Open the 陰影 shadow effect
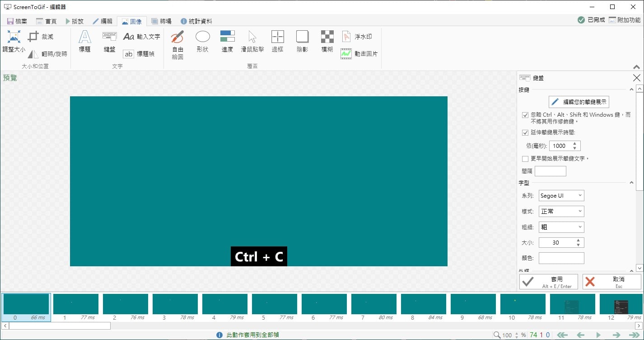Image resolution: width=644 pixels, height=340 pixels. click(302, 41)
